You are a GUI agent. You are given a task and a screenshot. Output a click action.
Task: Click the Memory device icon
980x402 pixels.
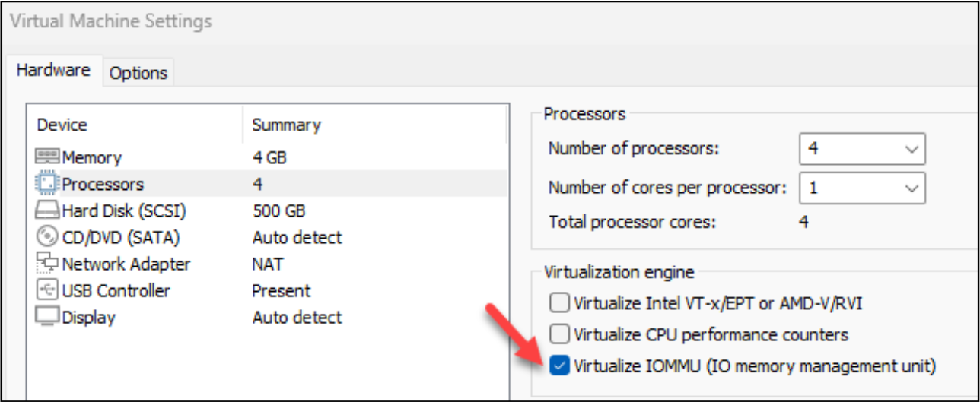pos(48,157)
